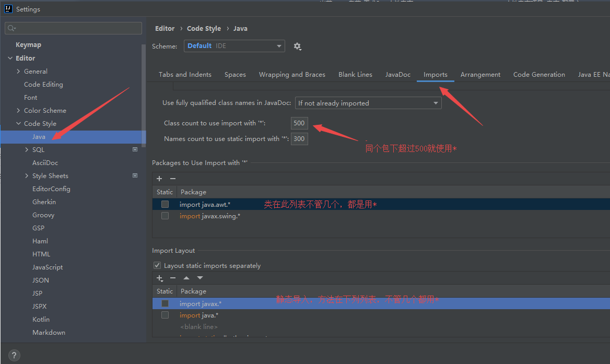Expand the Style Sheets node
610x364 pixels.
27,175
